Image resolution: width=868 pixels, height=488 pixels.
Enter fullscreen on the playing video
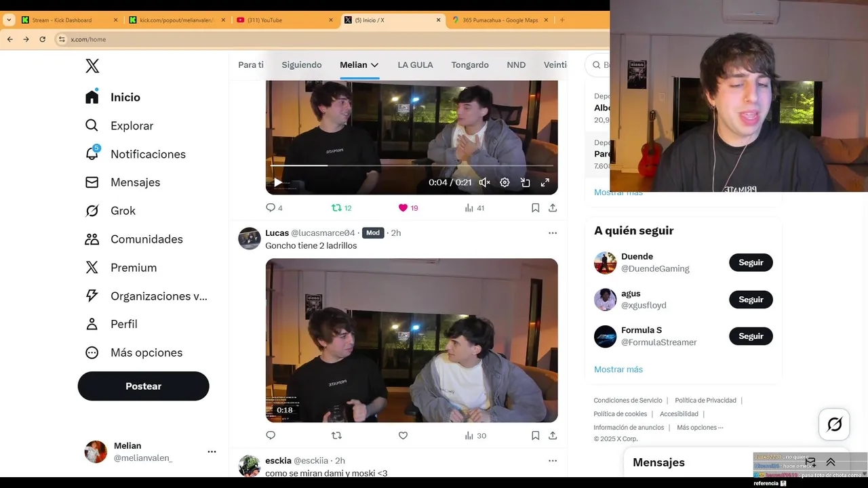pos(545,182)
